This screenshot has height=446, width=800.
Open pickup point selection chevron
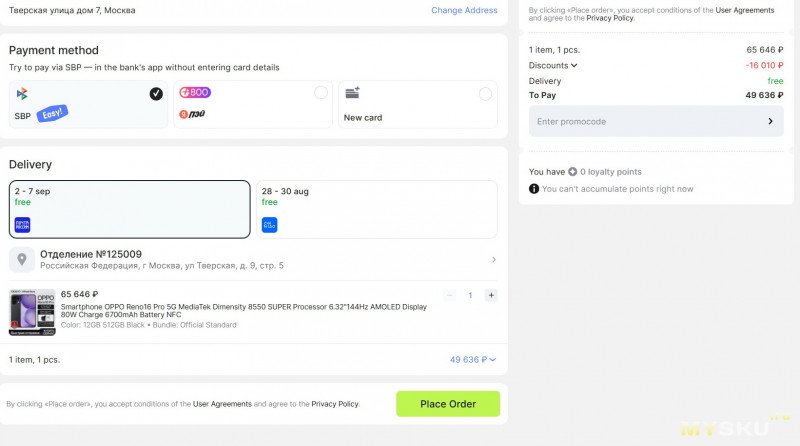click(493, 260)
